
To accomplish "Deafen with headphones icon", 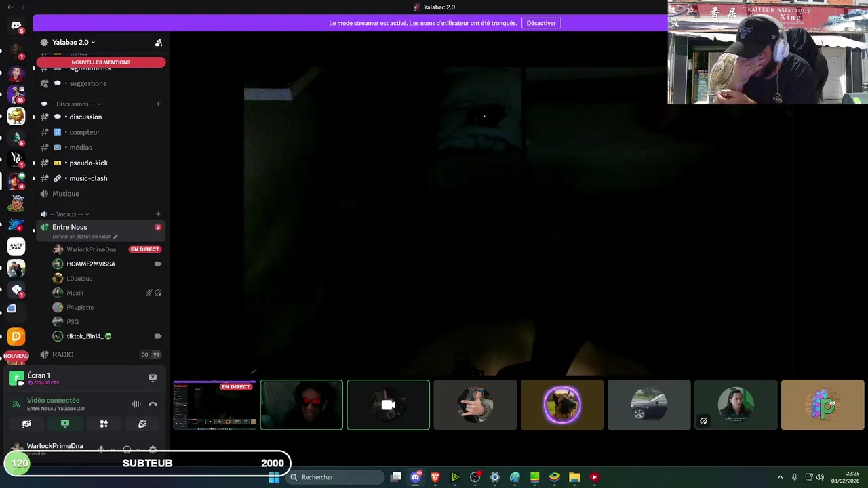I will point(127,449).
